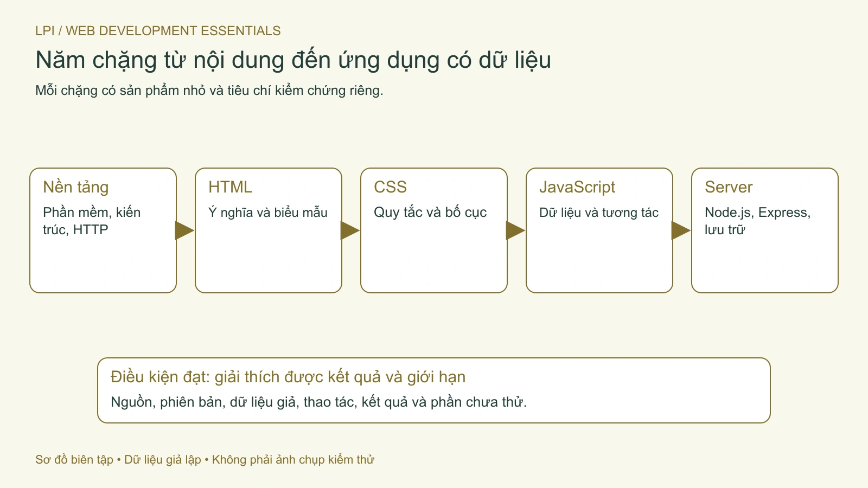This screenshot has width=868, height=488.
Task: Select the 'CSS' card heading
Action: coord(390,187)
